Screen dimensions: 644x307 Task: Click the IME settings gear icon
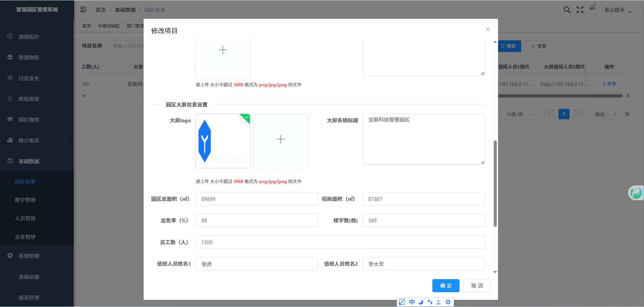coord(448,302)
